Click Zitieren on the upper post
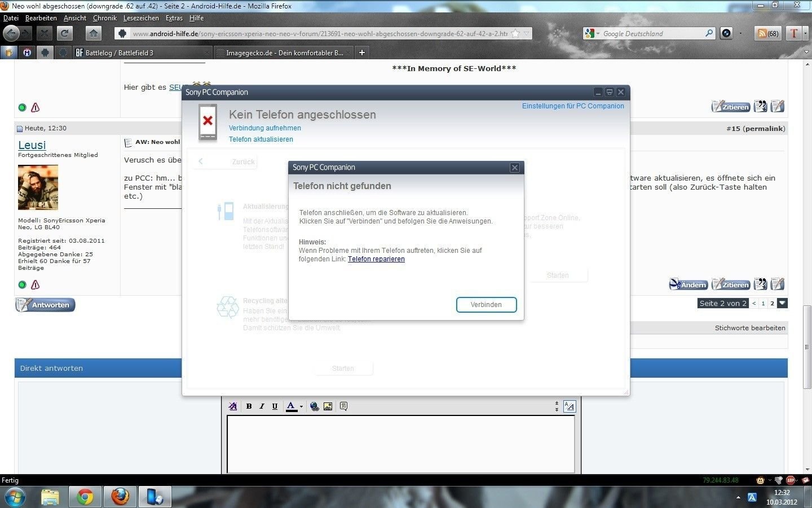Screen dimensions: 812x508 click(x=731, y=106)
